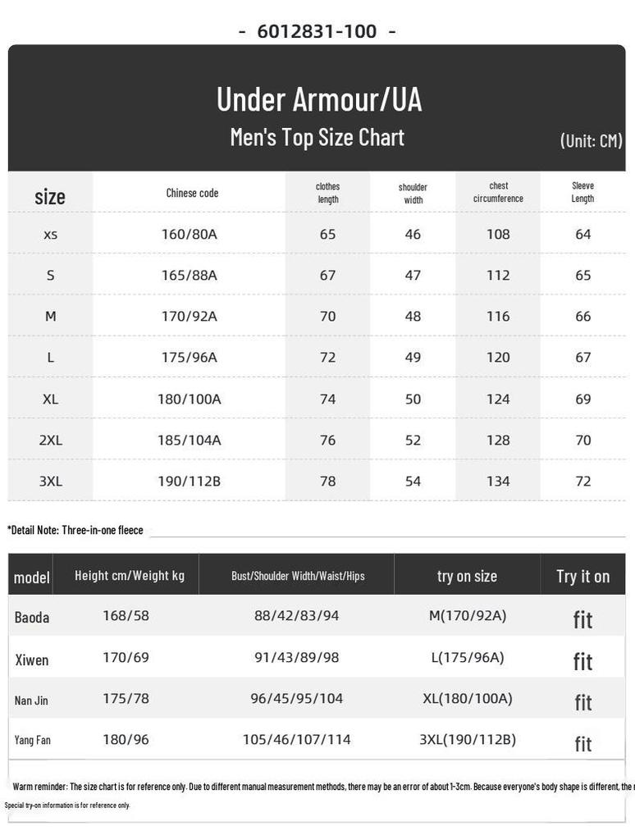The width and height of the screenshot is (635, 840).
Task: Select the XS size row label
Action: [x=50, y=235]
